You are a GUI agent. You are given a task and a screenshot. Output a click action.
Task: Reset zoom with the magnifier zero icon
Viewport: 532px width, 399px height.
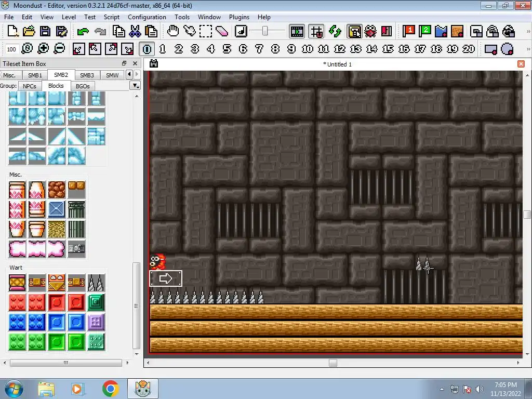[x=27, y=49]
